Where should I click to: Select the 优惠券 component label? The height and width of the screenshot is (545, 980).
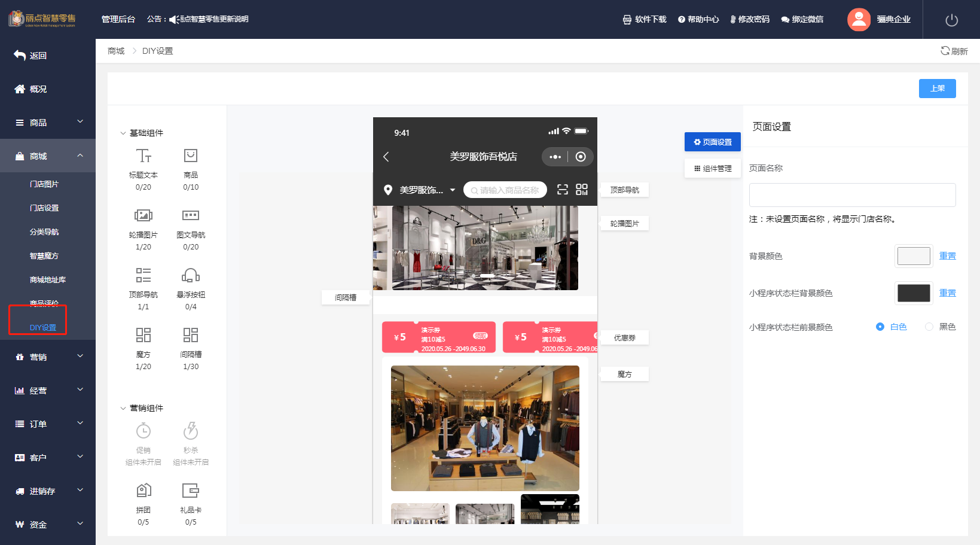pyautogui.click(x=625, y=338)
